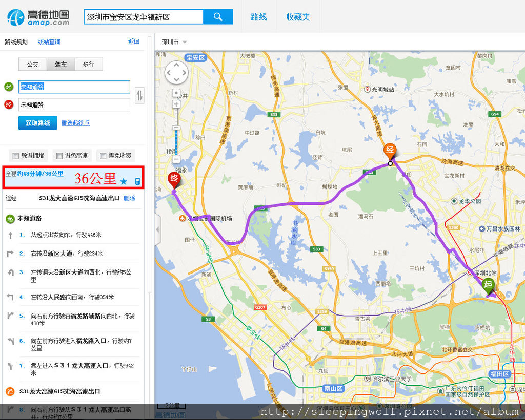525x420 pixels.
Task: Click 删除 next to the waypoint
Action: coord(129,198)
